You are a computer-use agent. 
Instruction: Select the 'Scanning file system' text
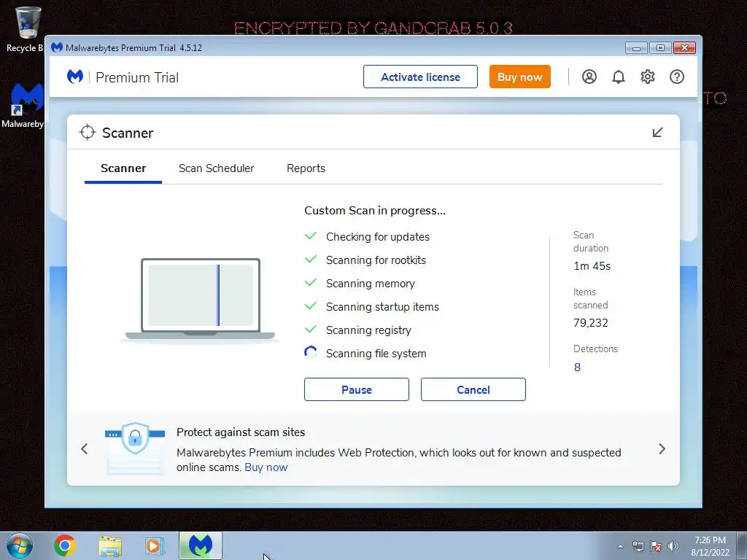tap(376, 354)
